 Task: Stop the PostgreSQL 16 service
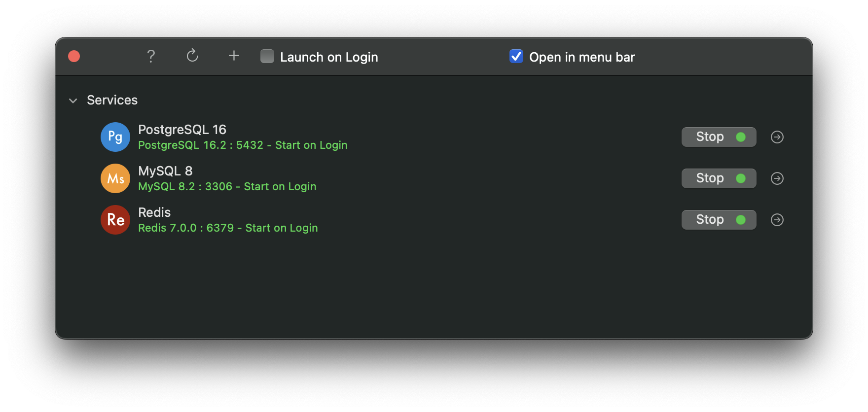[719, 137]
